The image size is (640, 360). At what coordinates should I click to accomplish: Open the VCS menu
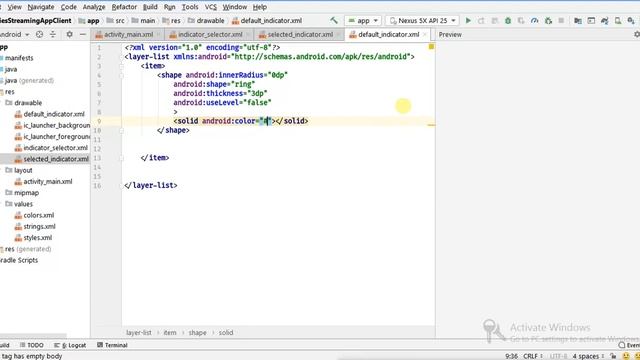(211, 7)
